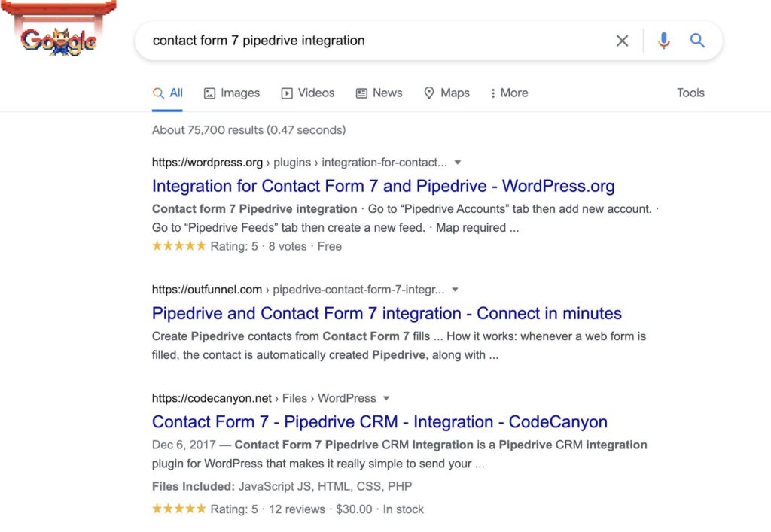Image resolution: width=771 pixels, height=532 pixels.
Task: Expand the More search options menu
Action: [509, 93]
